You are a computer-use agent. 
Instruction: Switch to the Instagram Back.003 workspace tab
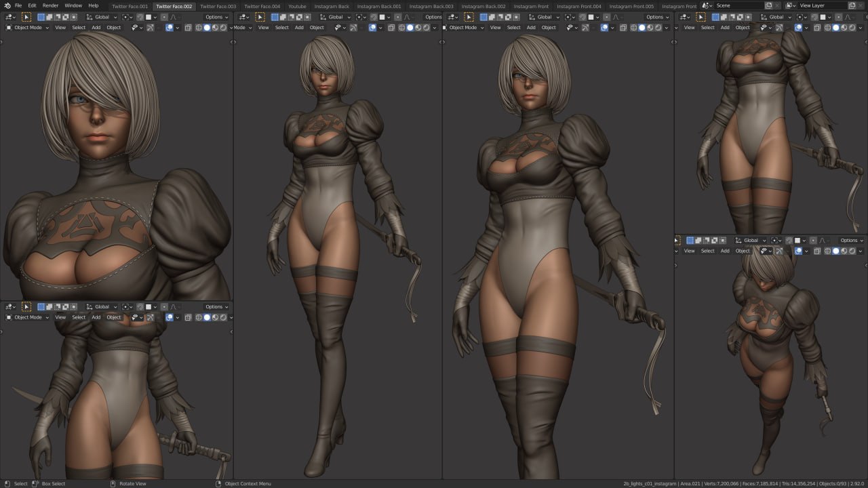(431, 6)
